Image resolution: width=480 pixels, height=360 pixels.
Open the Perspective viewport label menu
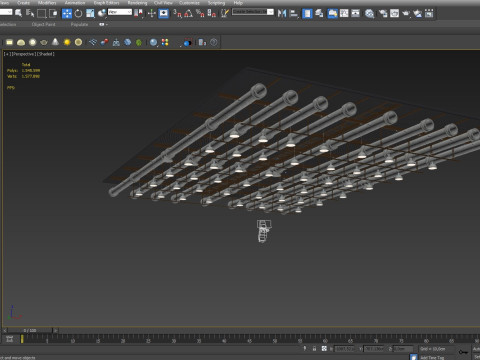pyautogui.click(x=24, y=54)
